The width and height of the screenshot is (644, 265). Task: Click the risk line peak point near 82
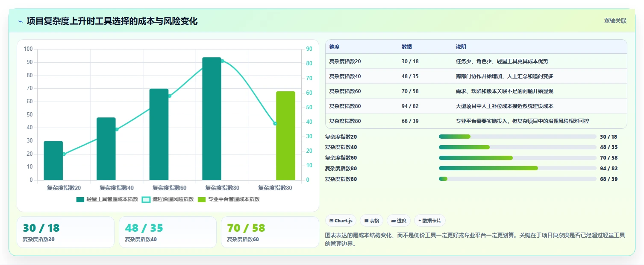pyautogui.click(x=222, y=61)
